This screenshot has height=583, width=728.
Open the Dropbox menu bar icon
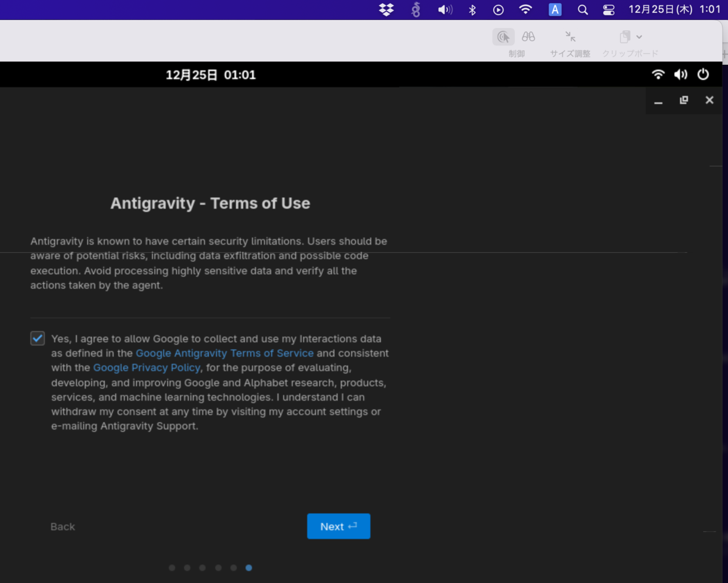click(x=386, y=10)
